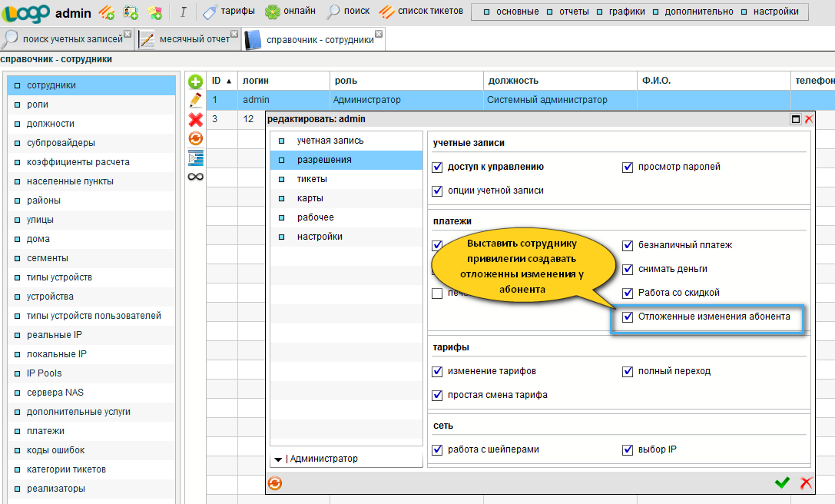This screenshot has width=835, height=504.
Task: Click the infinity symbol icon
Action: tap(195, 177)
